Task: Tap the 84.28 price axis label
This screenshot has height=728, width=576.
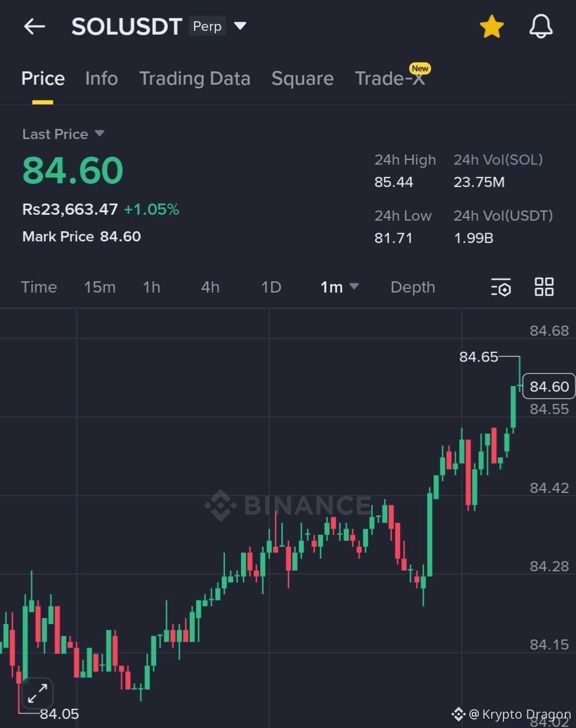Action: pos(549,567)
